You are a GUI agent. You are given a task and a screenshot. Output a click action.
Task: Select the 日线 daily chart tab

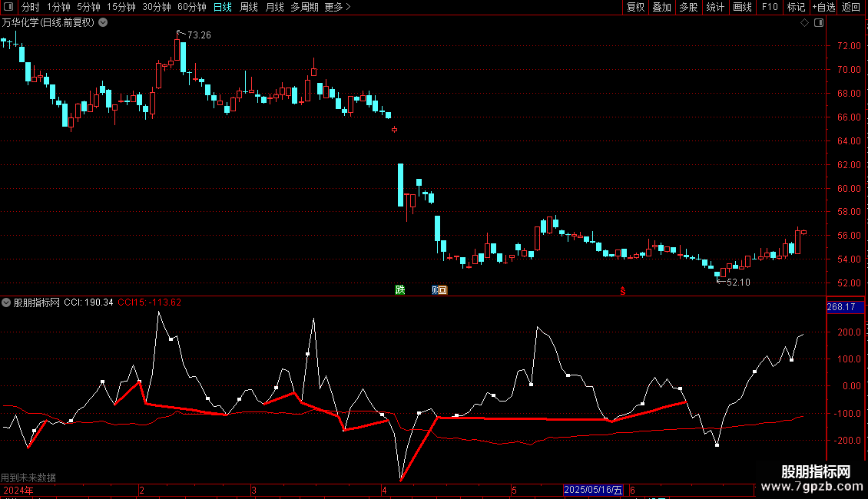[223, 7]
